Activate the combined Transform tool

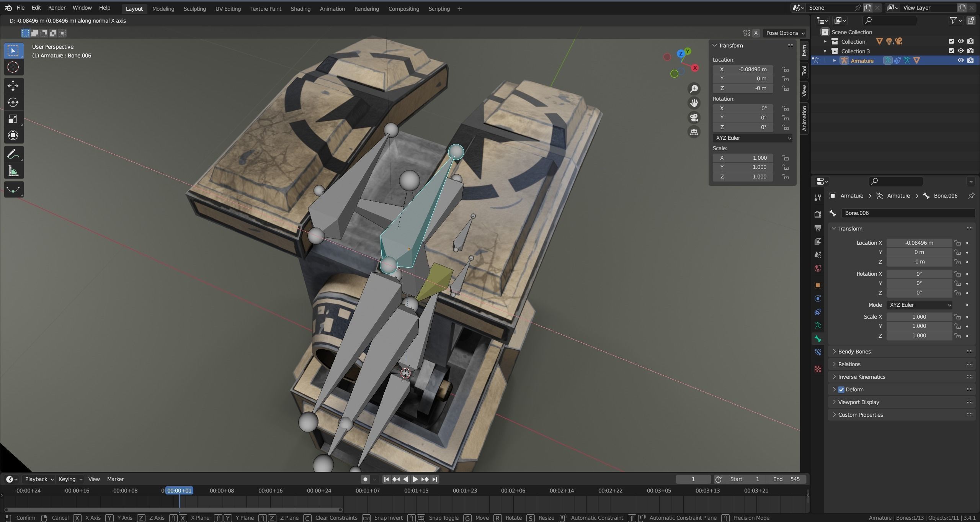(x=13, y=136)
